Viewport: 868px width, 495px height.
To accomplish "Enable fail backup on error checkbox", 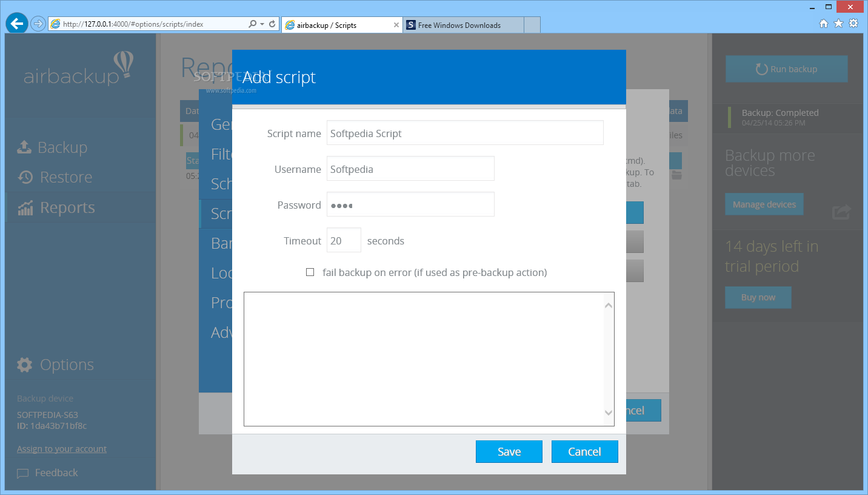I will tap(310, 272).
